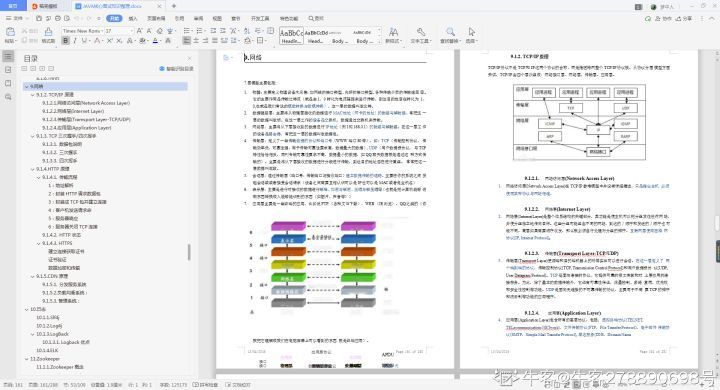Image resolution: width=720 pixels, height=390 pixels.
Task: Switch to the Developer Tools ribbon tab
Action: point(260,18)
